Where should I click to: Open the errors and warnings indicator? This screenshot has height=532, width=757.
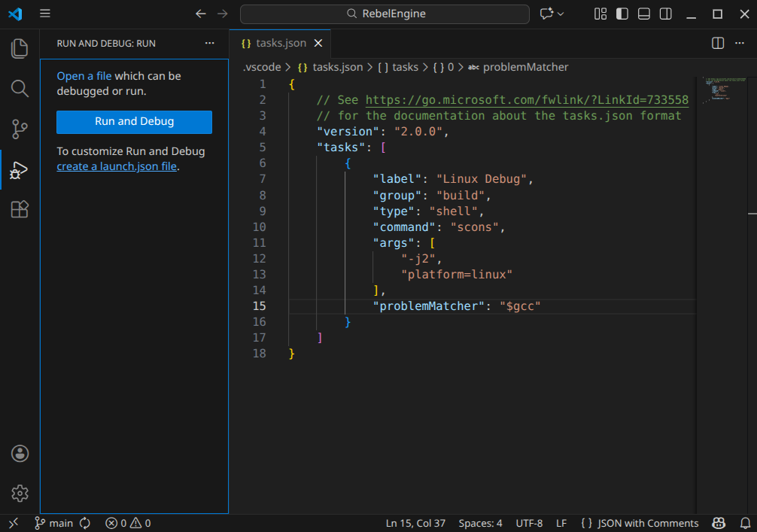click(128, 523)
